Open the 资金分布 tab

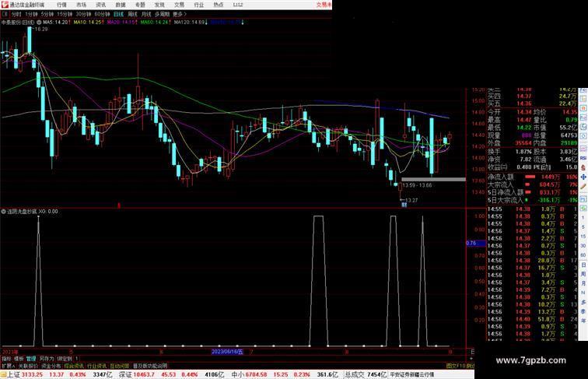51,366
